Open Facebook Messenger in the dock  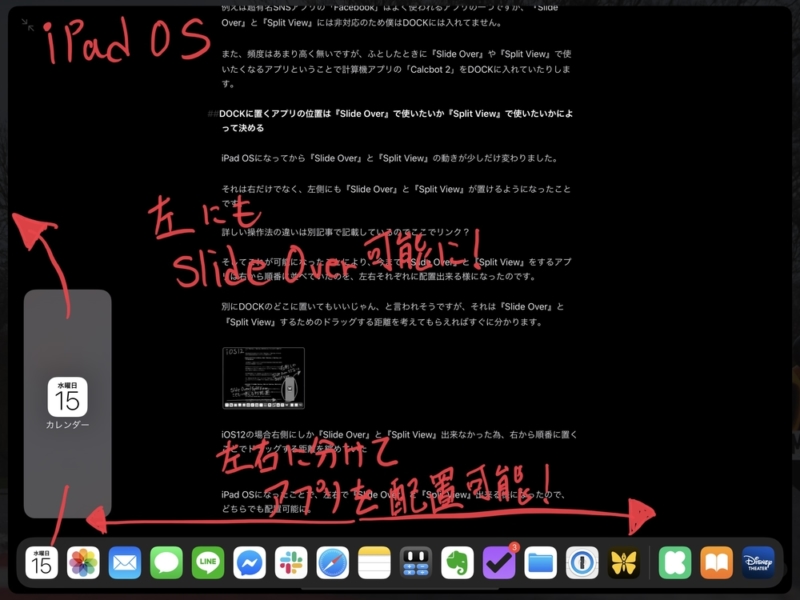click(249, 563)
